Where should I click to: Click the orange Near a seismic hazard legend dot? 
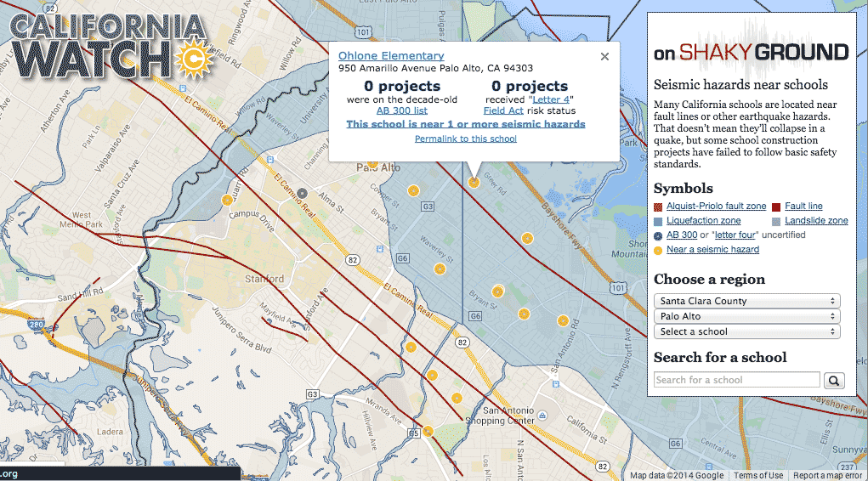pyautogui.click(x=658, y=250)
